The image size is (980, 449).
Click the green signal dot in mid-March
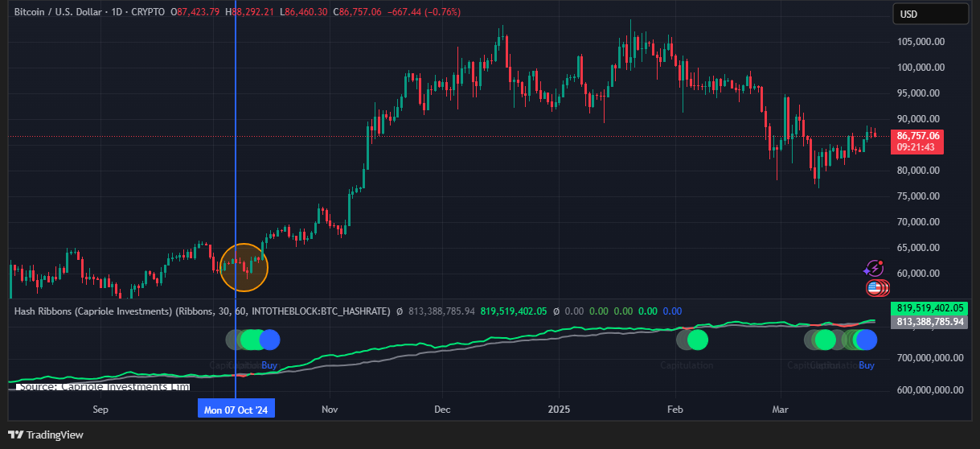pyautogui.click(x=826, y=340)
